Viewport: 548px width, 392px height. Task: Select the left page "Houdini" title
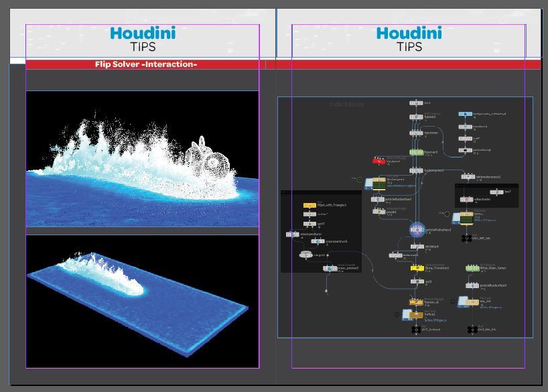pos(143,34)
